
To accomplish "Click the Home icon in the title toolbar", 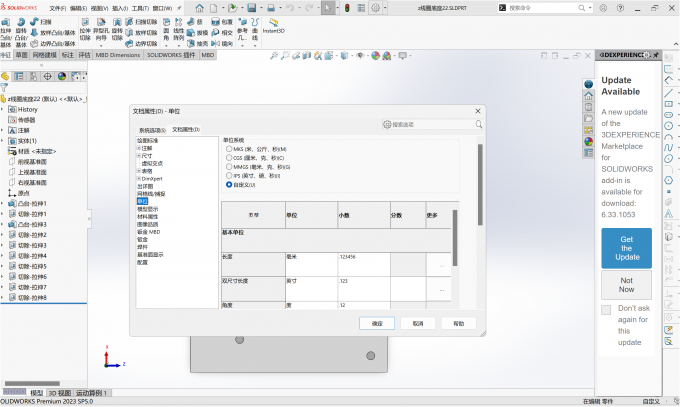I will (x=199, y=8).
